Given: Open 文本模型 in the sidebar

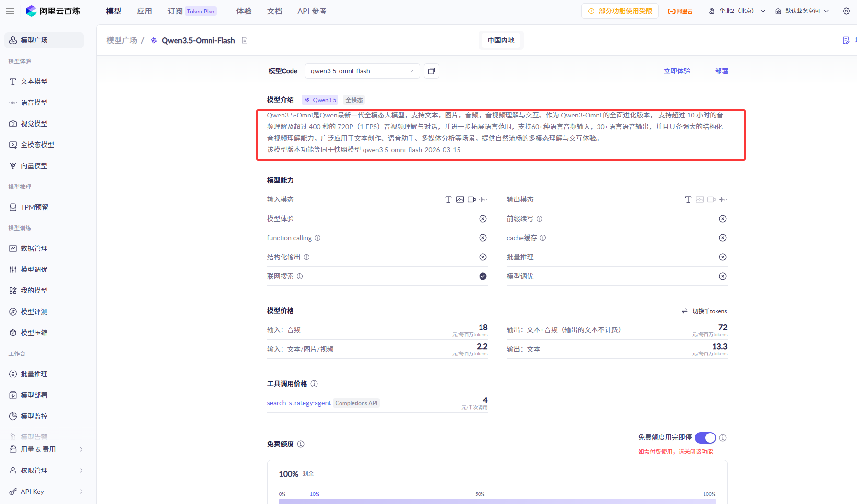Looking at the screenshot, I should point(44,82).
